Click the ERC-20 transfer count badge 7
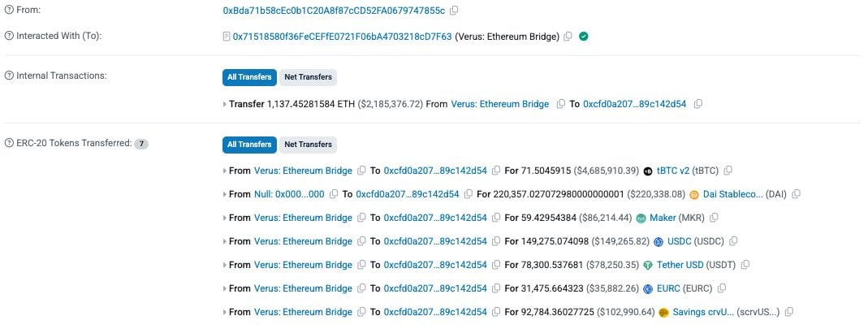This screenshot has height=329, width=868. [141, 144]
